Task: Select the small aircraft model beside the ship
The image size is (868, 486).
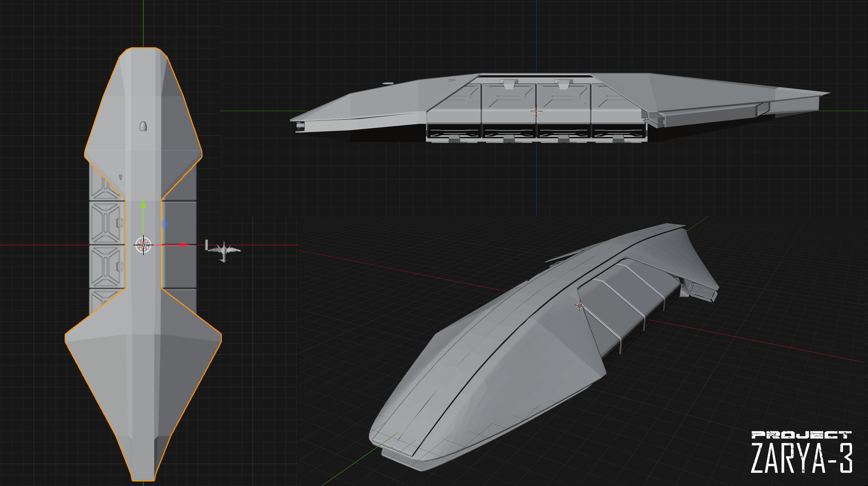Action: click(x=223, y=251)
